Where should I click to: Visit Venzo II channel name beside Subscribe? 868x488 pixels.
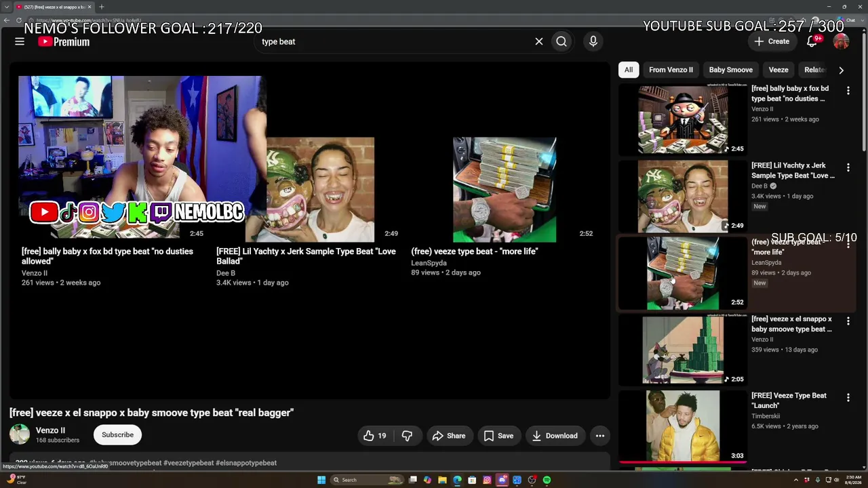50,430
